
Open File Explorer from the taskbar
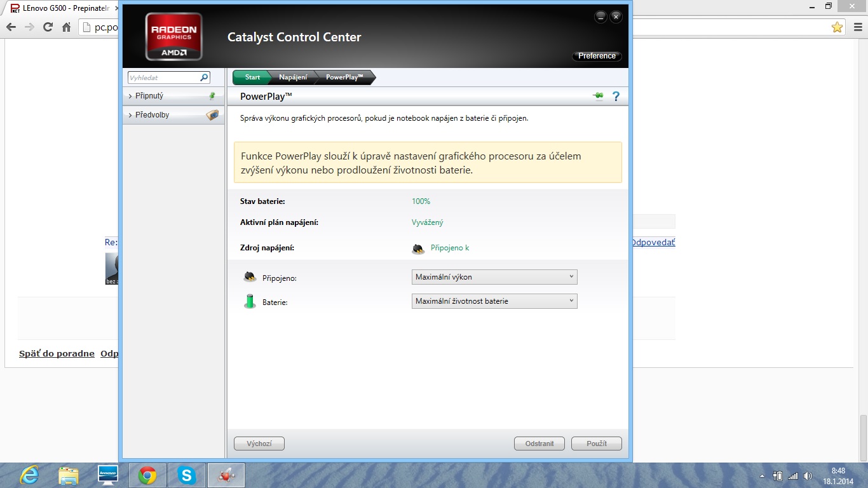[x=69, y=475]
